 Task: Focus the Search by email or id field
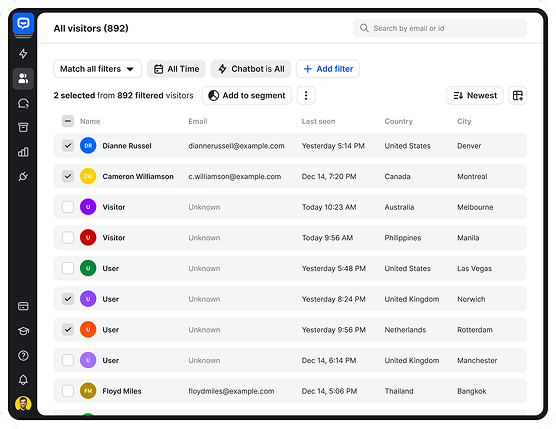pos(440,28)
